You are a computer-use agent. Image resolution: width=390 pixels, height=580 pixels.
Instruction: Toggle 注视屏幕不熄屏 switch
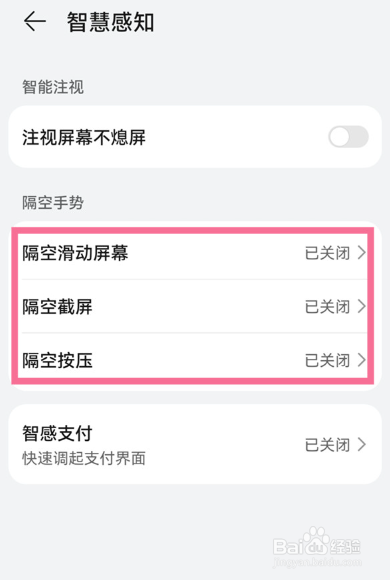(348, 137)
